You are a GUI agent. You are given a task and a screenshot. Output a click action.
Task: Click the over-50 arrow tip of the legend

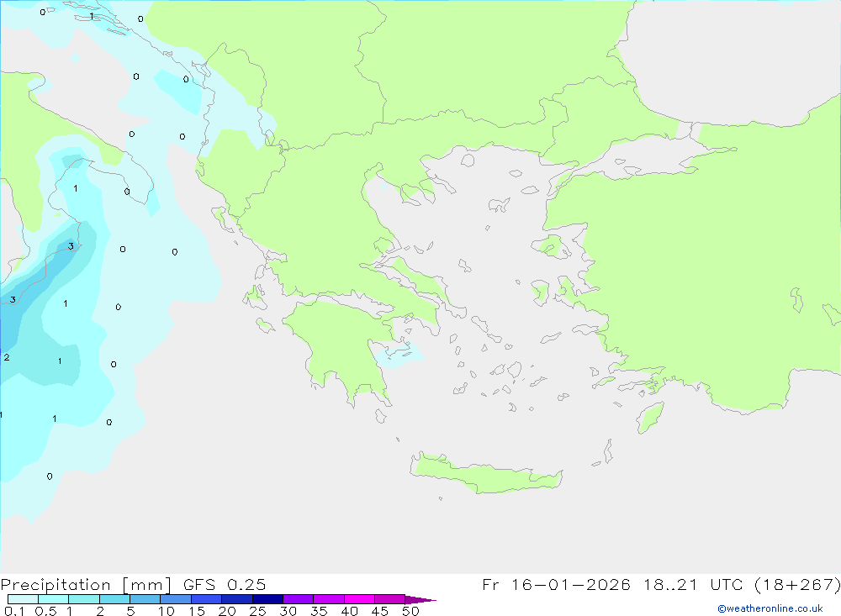click(421, 600)
